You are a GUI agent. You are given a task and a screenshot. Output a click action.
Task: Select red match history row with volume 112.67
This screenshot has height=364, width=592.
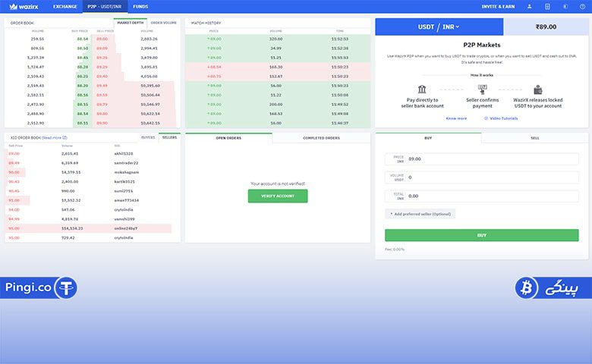(278, 76)
